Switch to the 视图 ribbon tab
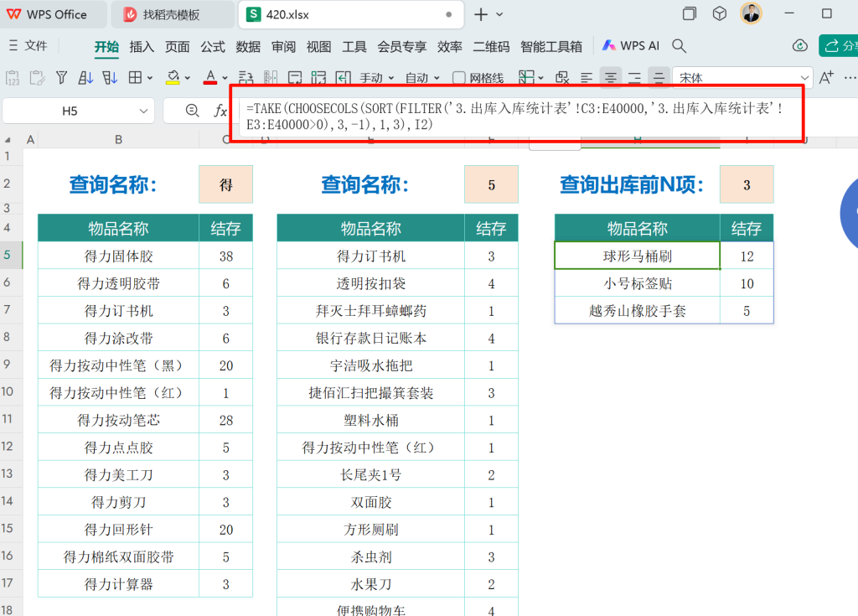The width and height of the screenshot is (858, 616). pos(319,47)
